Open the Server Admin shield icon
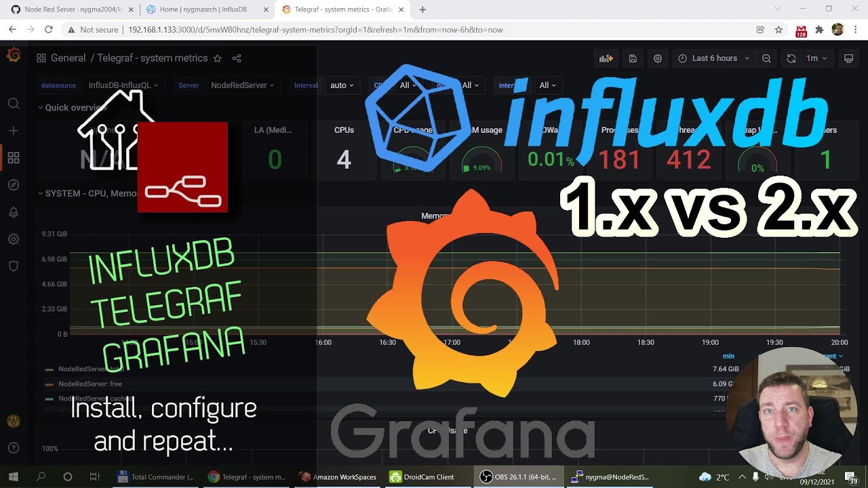 (x=14, y=266)
